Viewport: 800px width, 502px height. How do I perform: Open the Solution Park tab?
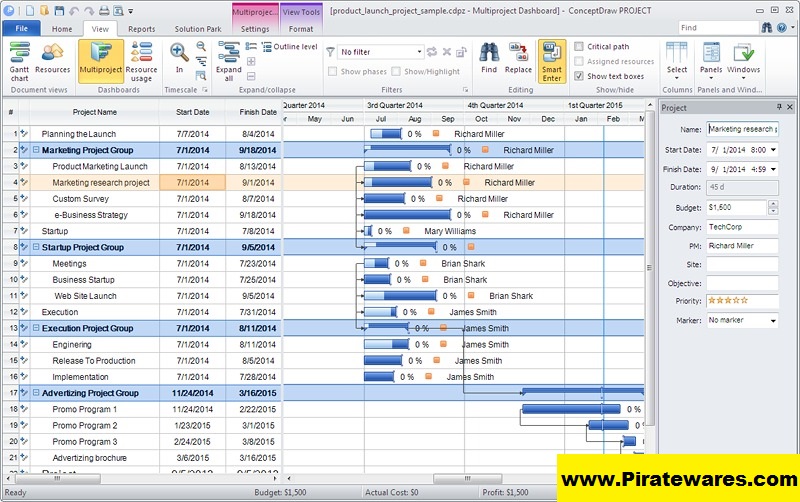coord(197,29)
